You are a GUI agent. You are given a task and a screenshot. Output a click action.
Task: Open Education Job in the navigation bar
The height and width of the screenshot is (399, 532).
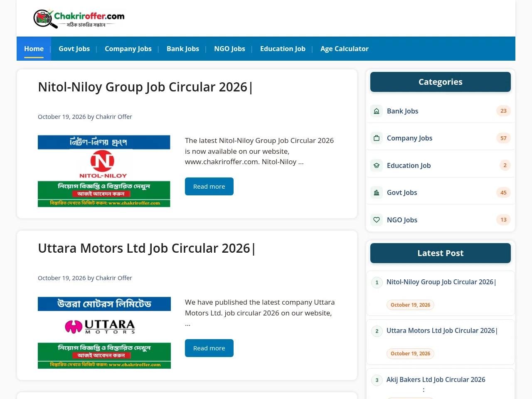coord(283,49)
